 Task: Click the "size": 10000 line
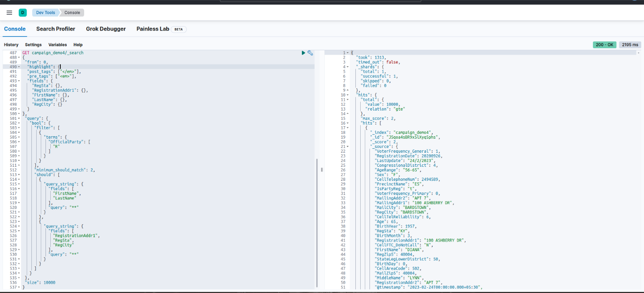click(40, 283)
